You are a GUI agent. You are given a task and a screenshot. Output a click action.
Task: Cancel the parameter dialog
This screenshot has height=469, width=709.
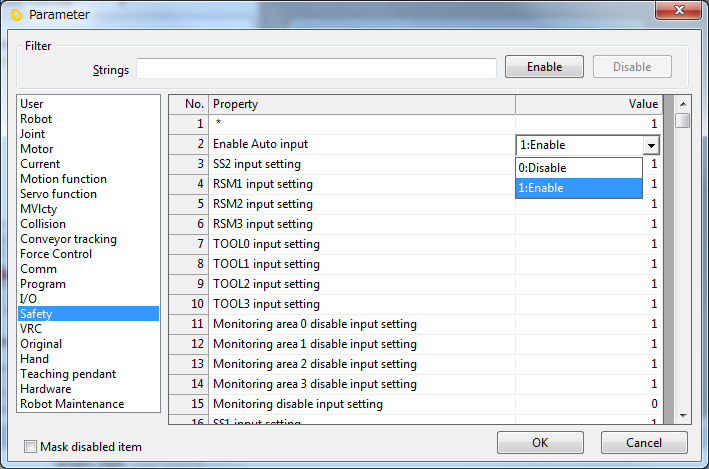(644, 443)
